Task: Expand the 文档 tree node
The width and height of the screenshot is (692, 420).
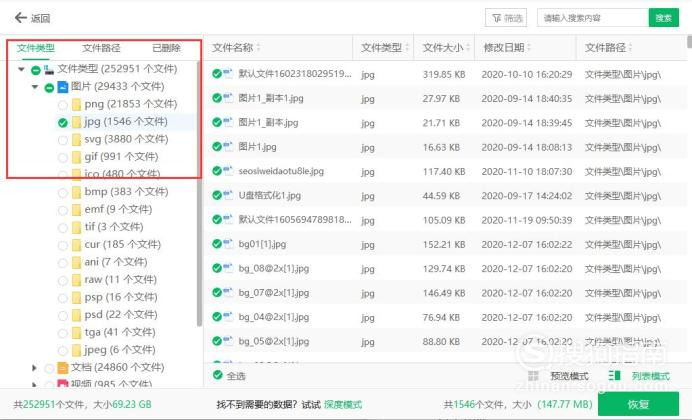Action: pyautogui.click(x=36, y=368)
